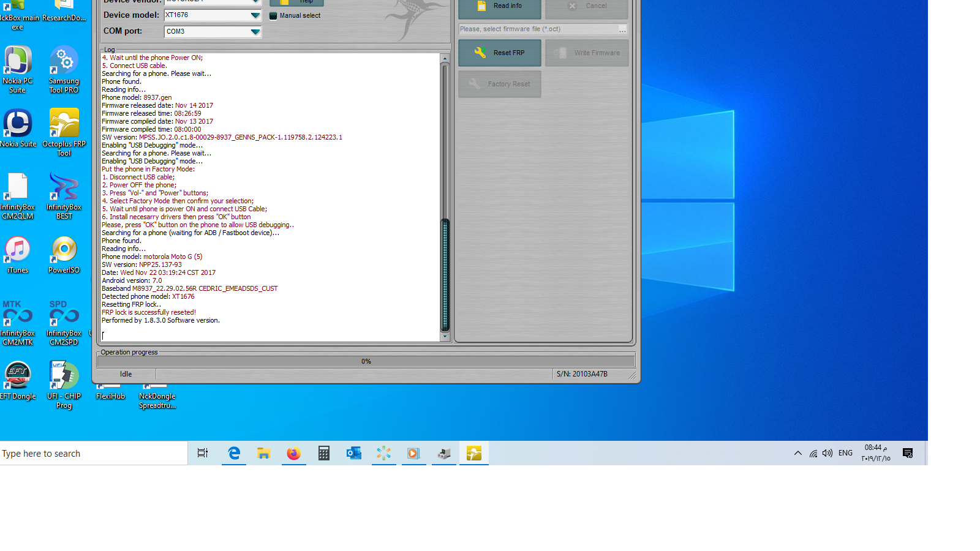Open Task View on the taskbar
The height and width of the screenshot is (551, 980).
[x=203, y=453]
